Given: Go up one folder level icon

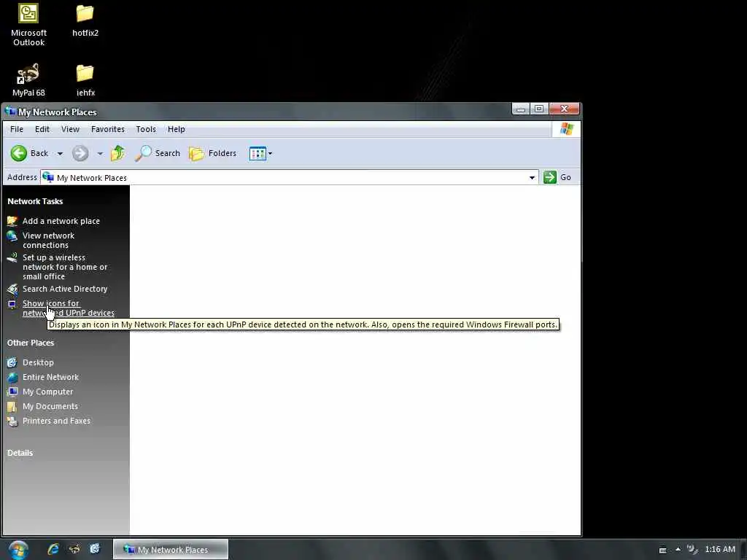Looking at the screenshot, I should 117,153.
